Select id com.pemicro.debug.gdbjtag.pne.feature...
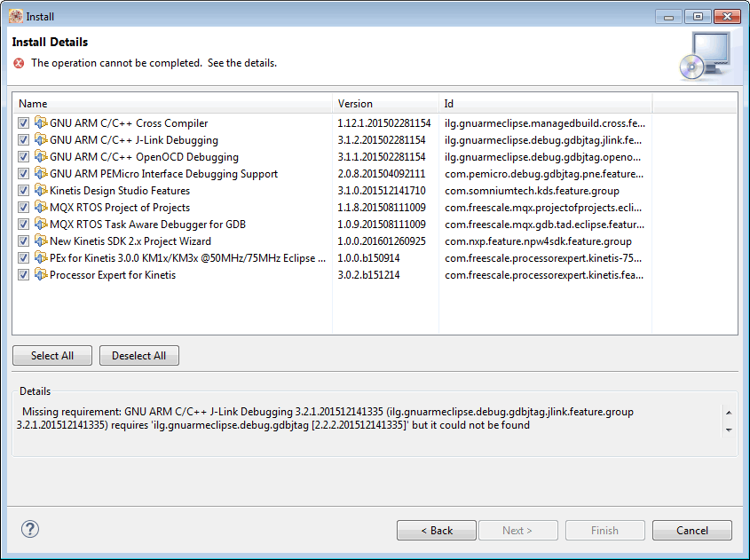 (544, 174)
